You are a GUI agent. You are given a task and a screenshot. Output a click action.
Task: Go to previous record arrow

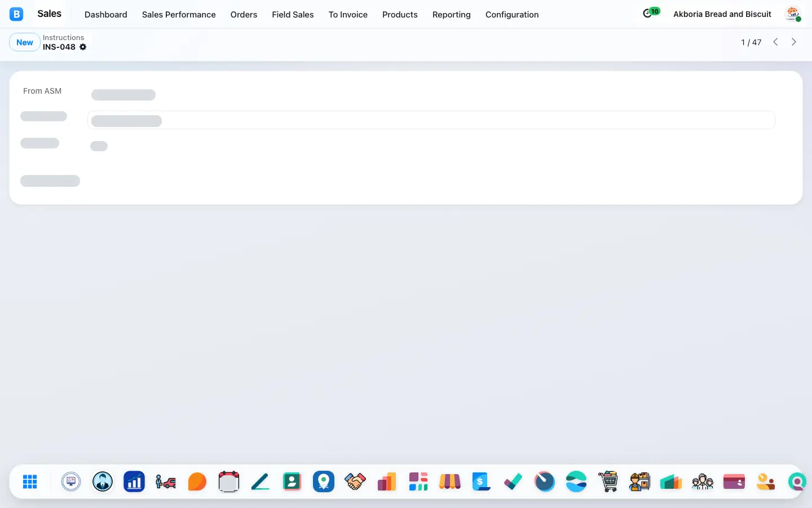pos(775,42)
